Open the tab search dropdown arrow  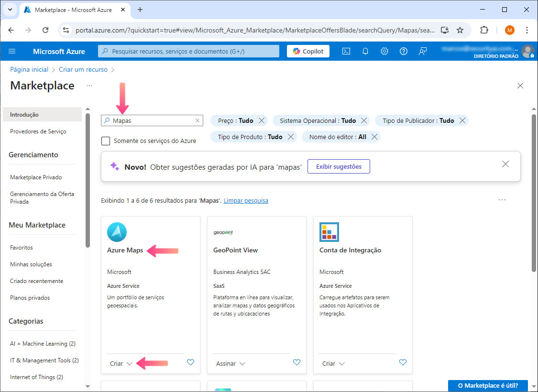10,10
